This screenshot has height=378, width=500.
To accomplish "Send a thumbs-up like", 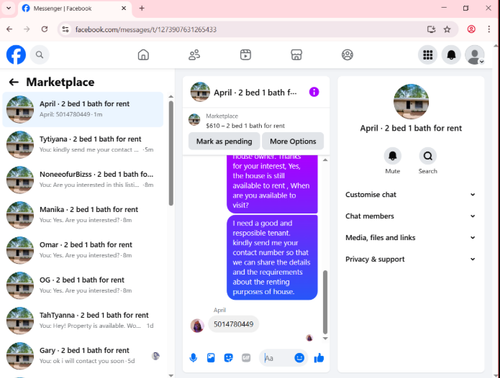I will (319, 358).
